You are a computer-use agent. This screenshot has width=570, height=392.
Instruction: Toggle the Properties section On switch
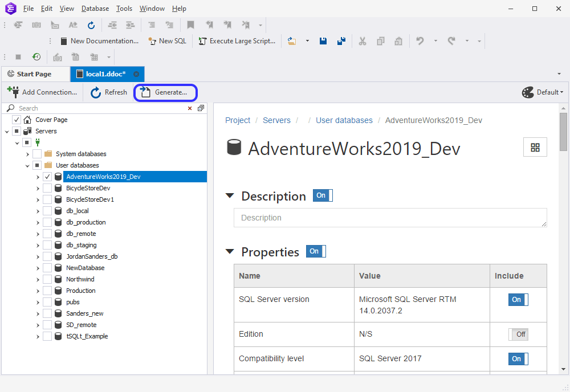click(316, 251)
